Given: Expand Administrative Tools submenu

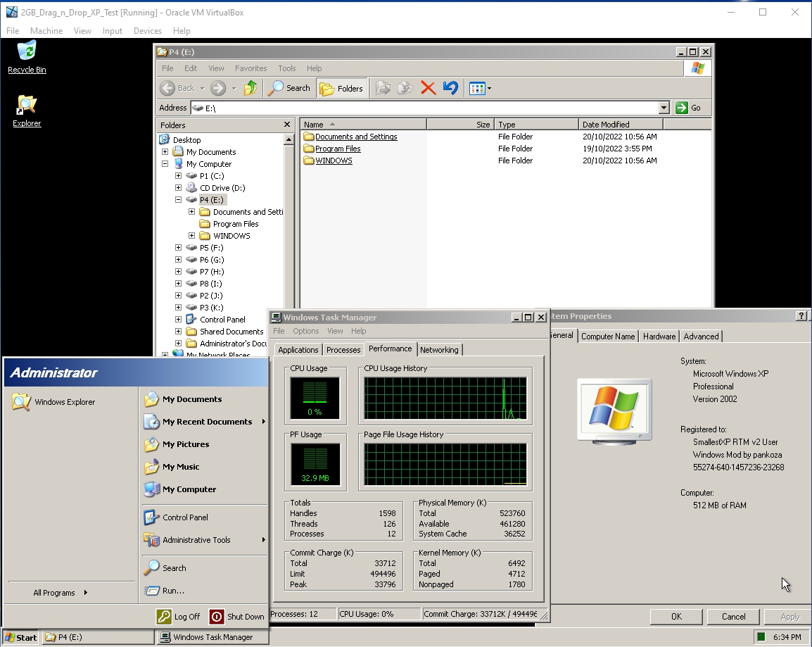Looking at the screenshot, I should (205, 540).
